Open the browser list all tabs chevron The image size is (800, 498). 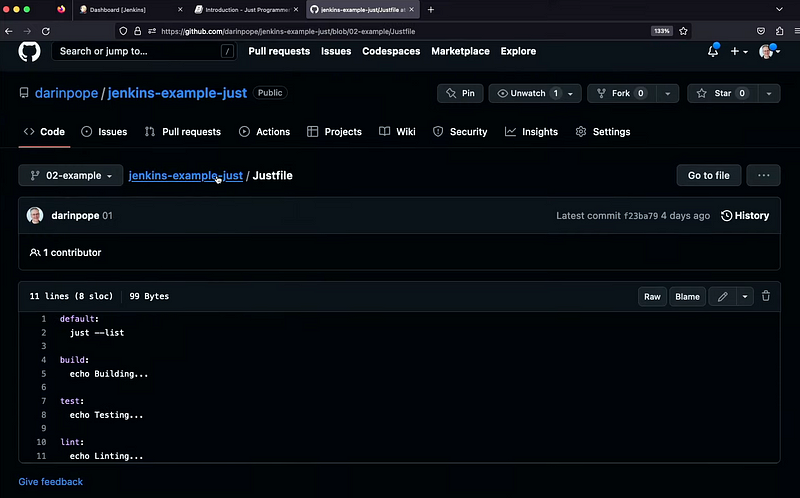(779, 9)
